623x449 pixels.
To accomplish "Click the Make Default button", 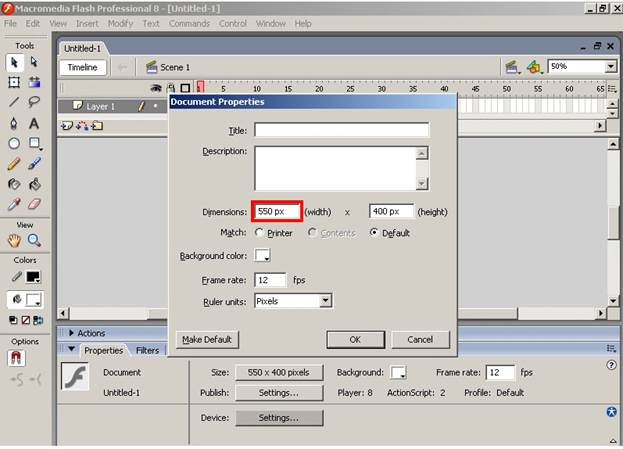I will point(207,340).
